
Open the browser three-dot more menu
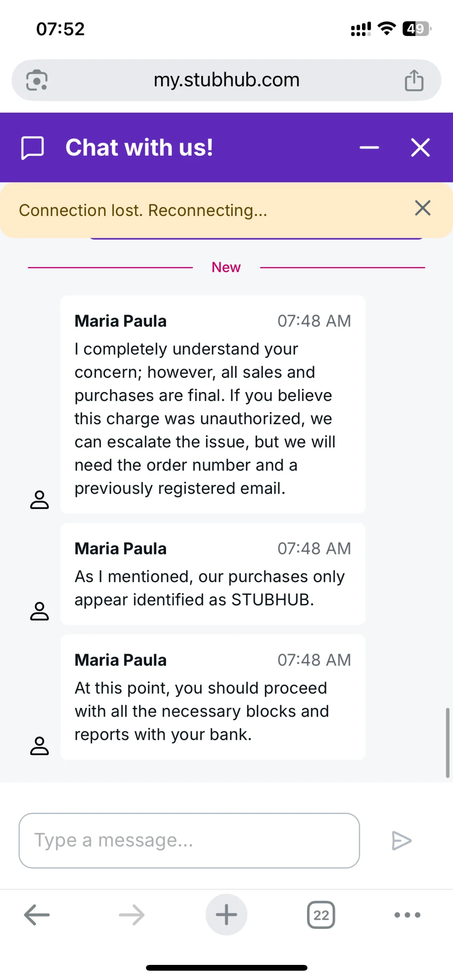407,915
